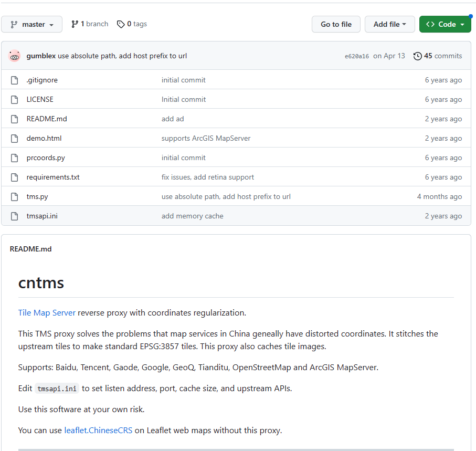
Task: Click the 'Use this software at your own risk.' line
Action: click(81, 410)
